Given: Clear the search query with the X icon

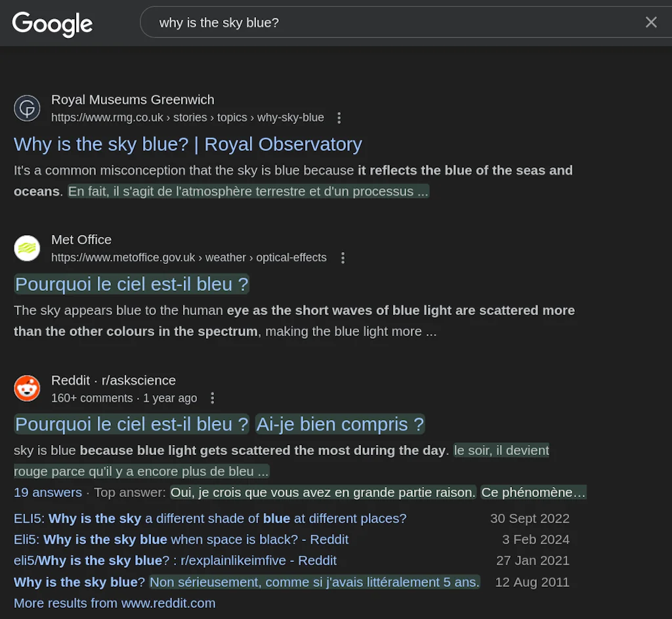Looking at the screenshot, I should tap(650, 22).
